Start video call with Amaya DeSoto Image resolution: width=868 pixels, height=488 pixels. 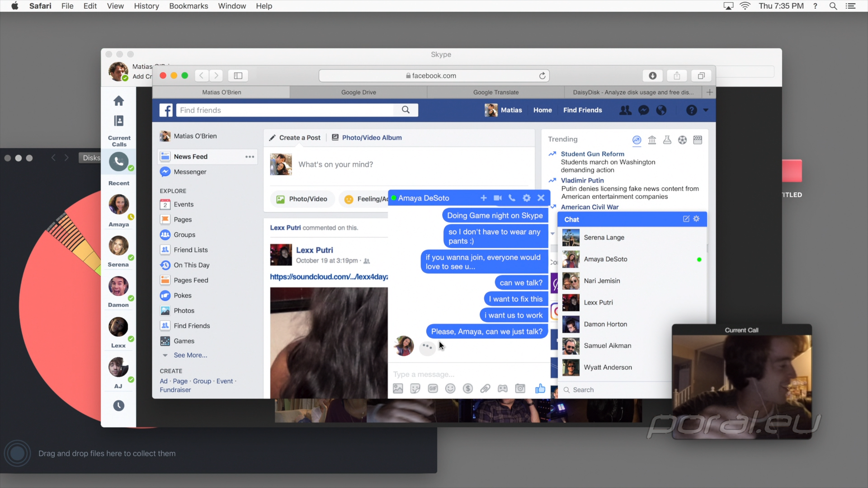(x=498, y=198)
